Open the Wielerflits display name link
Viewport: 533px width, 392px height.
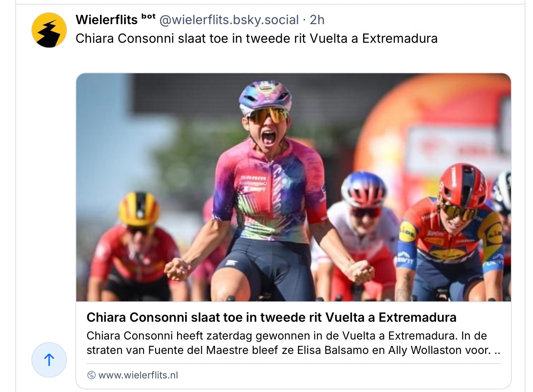[x=107, y=19]
